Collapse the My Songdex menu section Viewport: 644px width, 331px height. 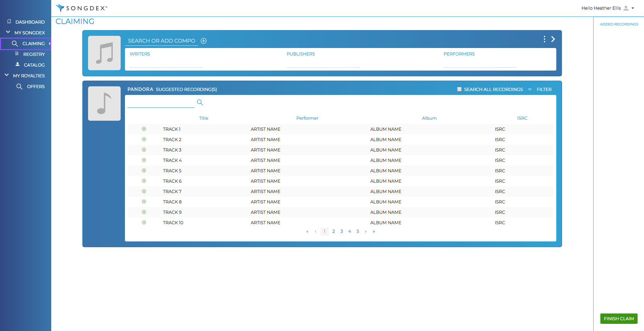8,32
